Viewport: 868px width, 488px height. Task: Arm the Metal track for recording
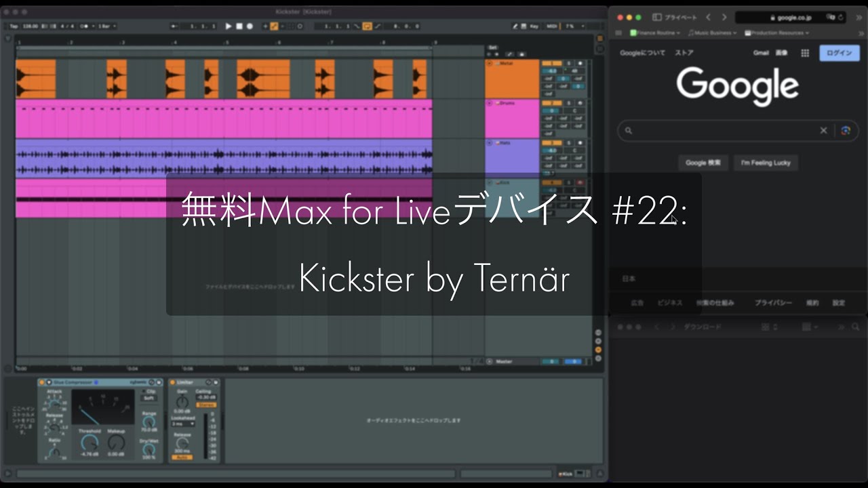[x=580, y=63]
